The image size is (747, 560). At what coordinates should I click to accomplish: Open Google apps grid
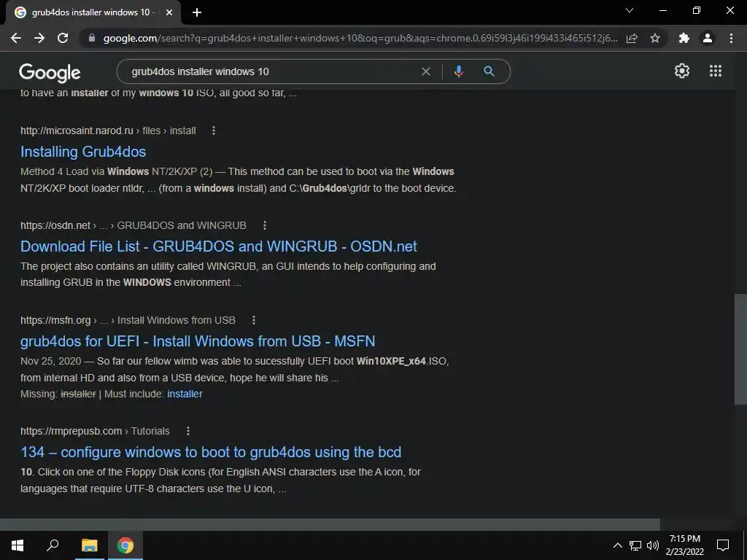pos(716,71)
